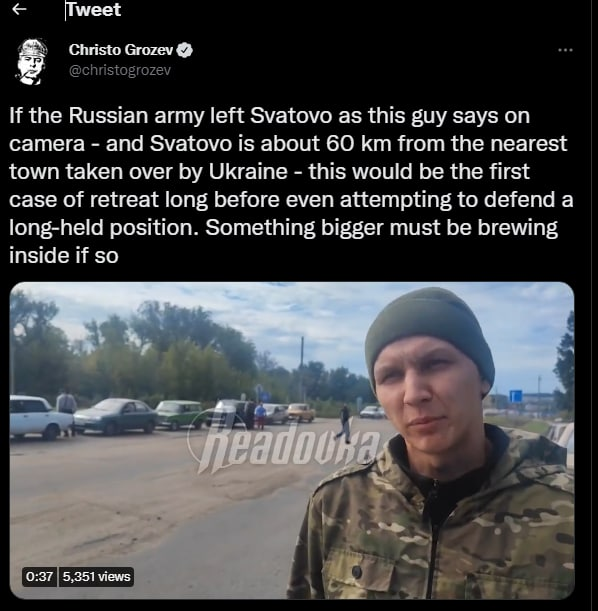Open the Christo Grozev display name link
Viewport: 598px width, 611px height.
121,50
